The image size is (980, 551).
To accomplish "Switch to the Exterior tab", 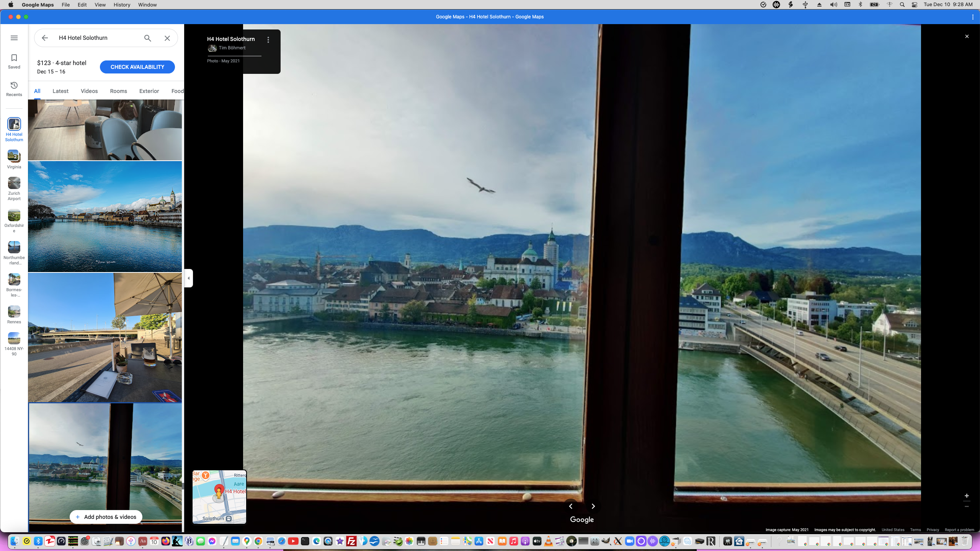I will (149, 91).
